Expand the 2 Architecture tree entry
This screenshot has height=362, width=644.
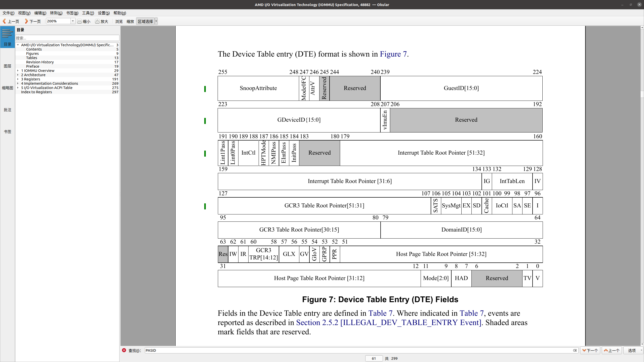18,75
